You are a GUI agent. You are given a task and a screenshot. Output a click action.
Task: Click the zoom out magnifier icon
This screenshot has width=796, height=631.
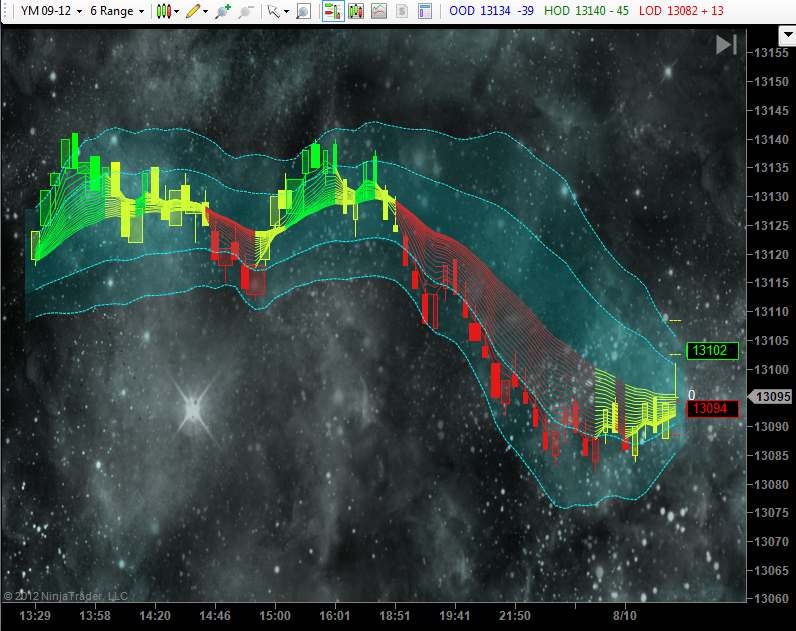click(245, 11)
